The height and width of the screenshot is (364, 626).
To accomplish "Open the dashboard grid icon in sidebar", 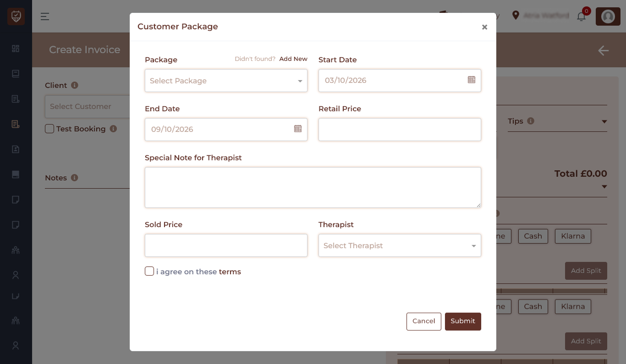I will click(x=16, y=49).
